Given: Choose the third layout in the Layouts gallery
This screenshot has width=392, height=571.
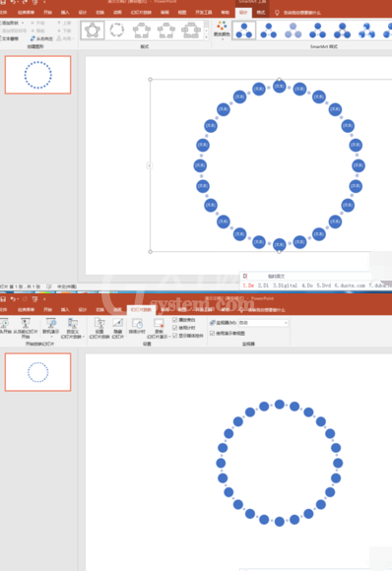Looking at the screenshot, I should click(x=142, y=31).
